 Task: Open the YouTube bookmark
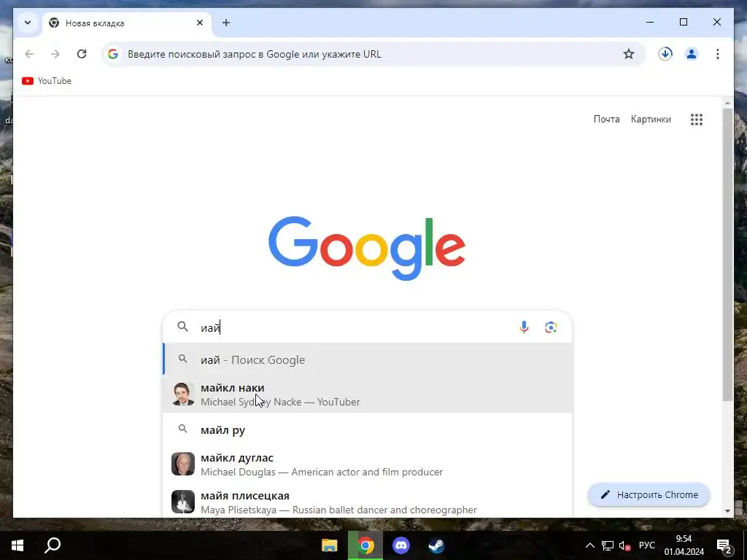click(x=47, y=81)
